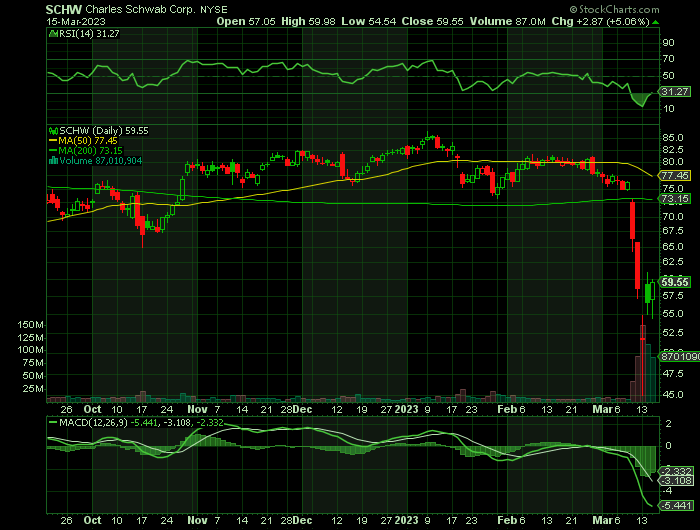Click the Low 54.54 value
Image resolution: width=700 pixels, height=530 pixels.
pos(368,21)
